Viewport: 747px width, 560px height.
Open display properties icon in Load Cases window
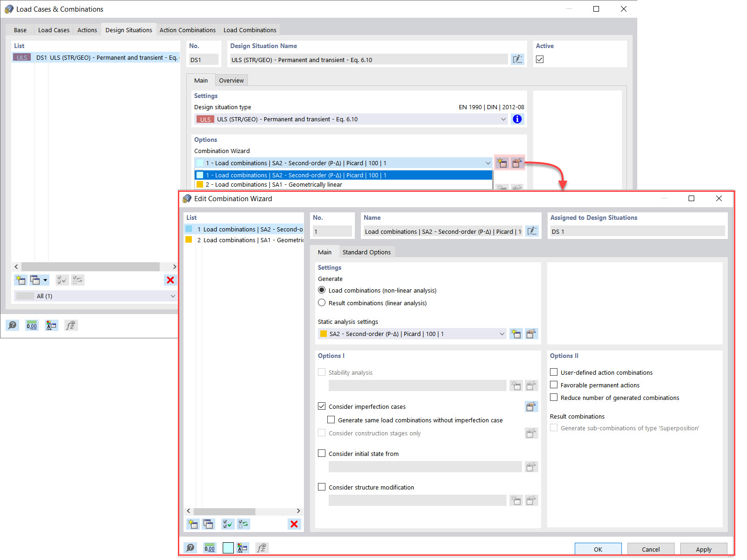click(x=51, y=325)
